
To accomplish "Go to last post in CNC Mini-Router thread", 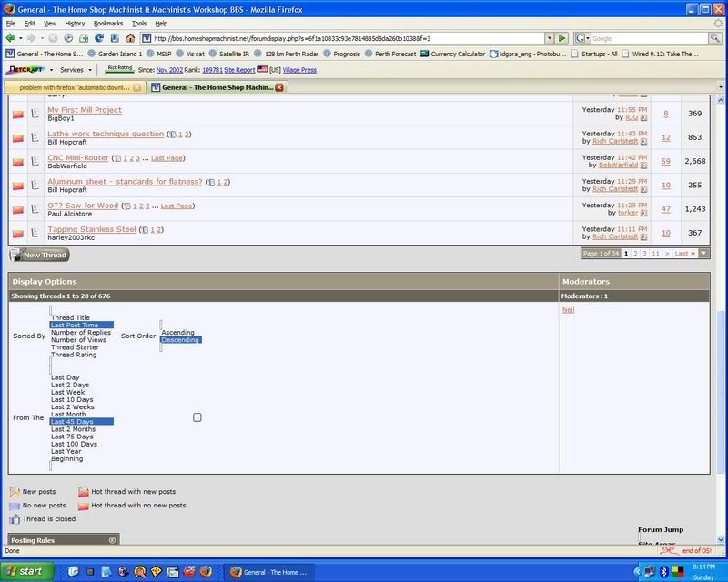I will pos(643,166).
